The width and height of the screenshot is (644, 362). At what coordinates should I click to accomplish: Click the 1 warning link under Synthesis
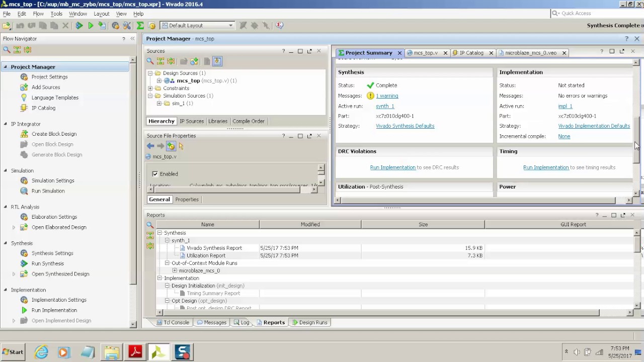point(387,96)
